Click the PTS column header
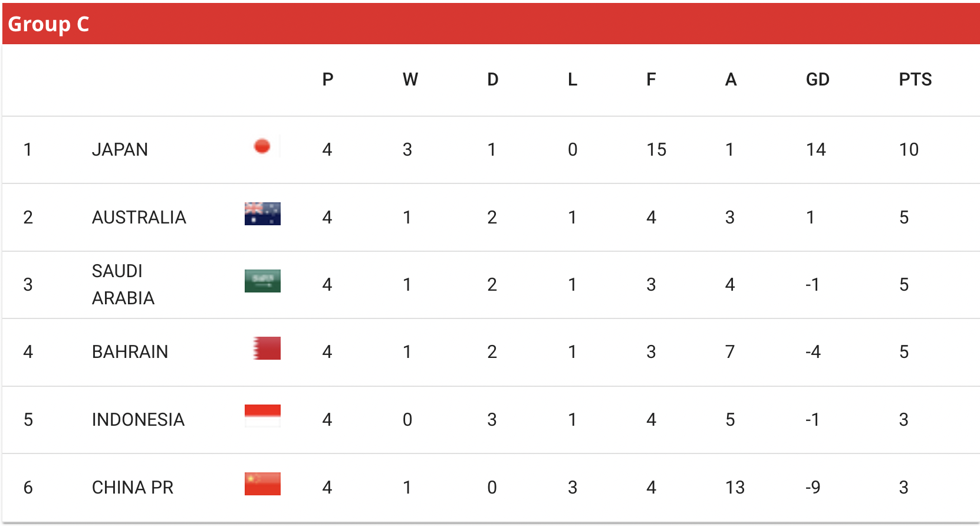980x526 pixels. [915, 80]
